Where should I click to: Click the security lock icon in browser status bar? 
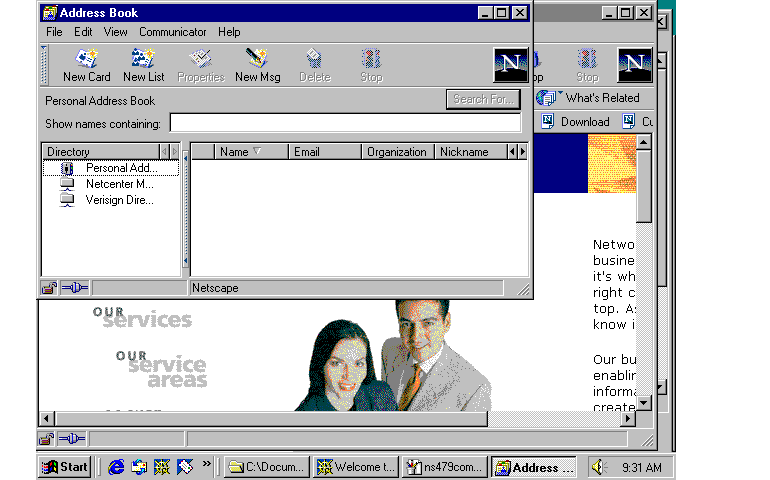46,439
